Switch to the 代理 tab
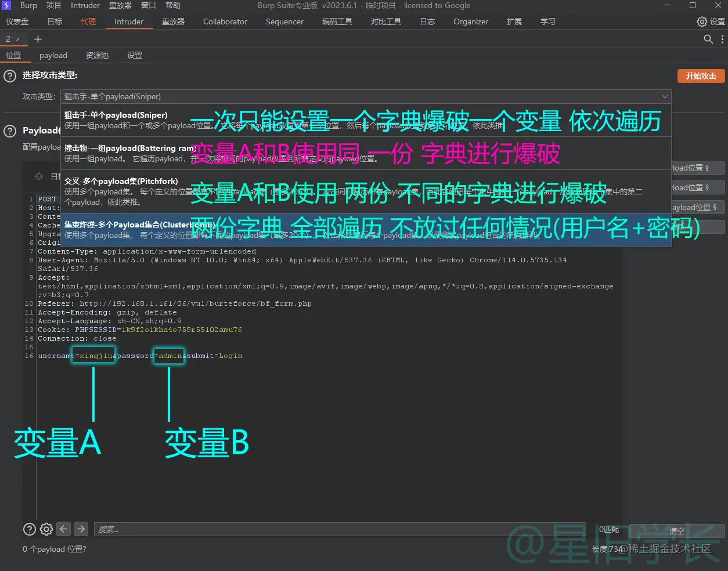The height and width of the screenshot is (571, 728). [x=88, y=21]
